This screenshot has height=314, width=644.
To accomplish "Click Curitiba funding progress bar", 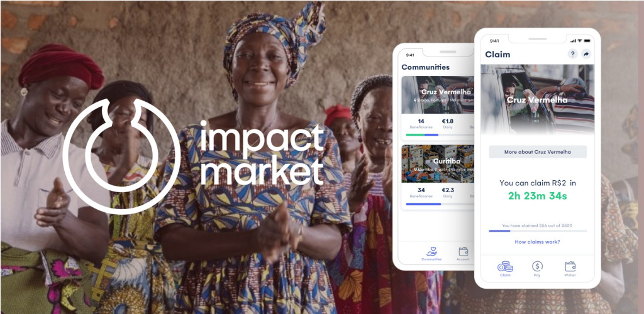I will [x=440, y=203].
